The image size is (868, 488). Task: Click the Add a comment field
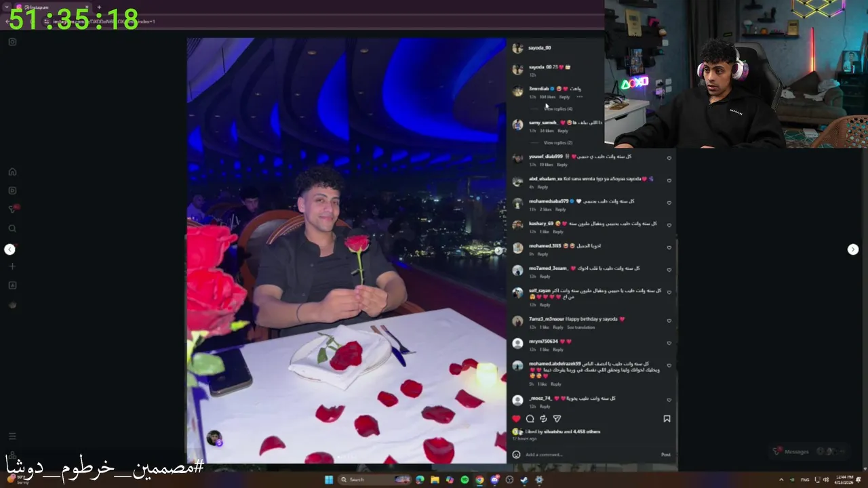pyautogui.click(x=590, y=454)
